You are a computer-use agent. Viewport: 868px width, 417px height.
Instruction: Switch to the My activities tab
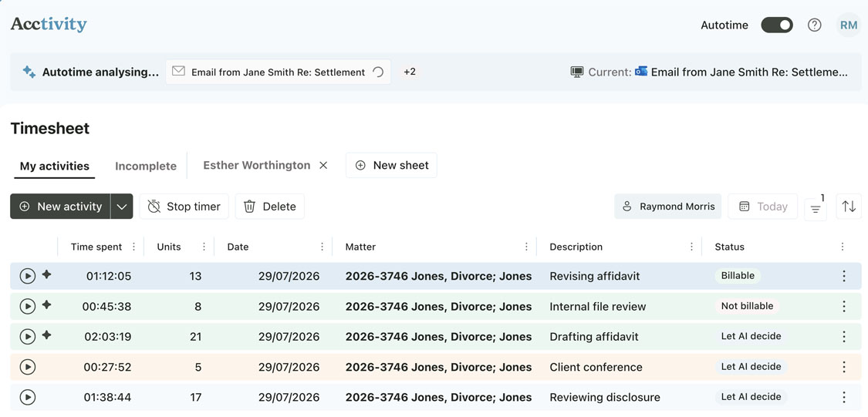tap(54, 166)
